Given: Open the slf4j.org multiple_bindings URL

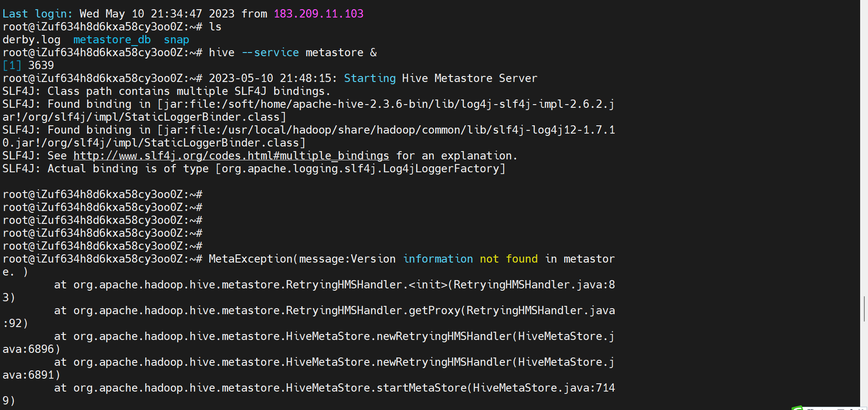Looking at the screenshot, I should pyautogui.click(x=231, y=156).
